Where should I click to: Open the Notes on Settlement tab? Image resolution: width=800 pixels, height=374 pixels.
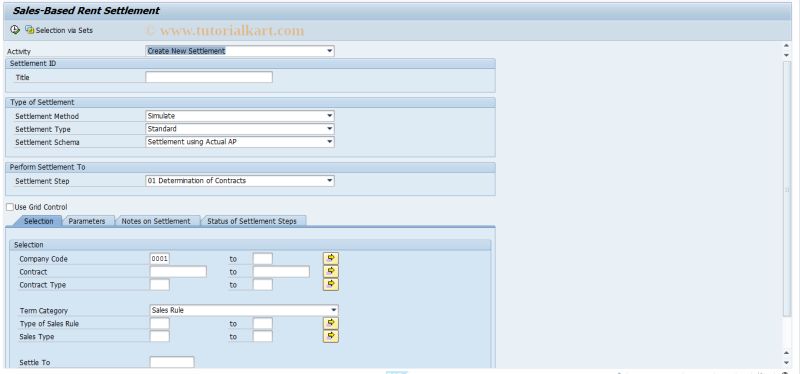click(156, 221)
